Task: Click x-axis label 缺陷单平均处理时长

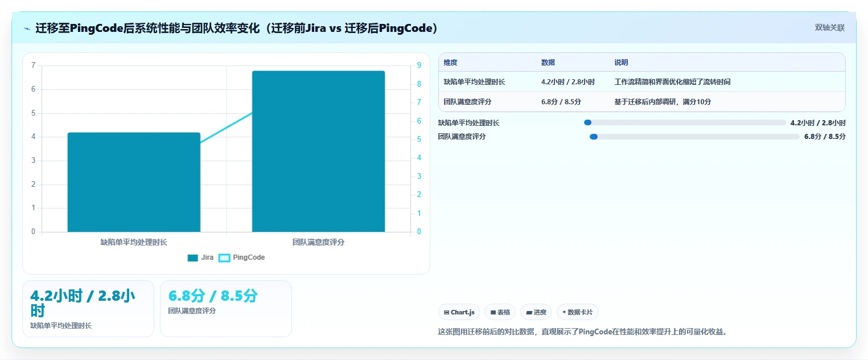Action: (x=134, y=242)
